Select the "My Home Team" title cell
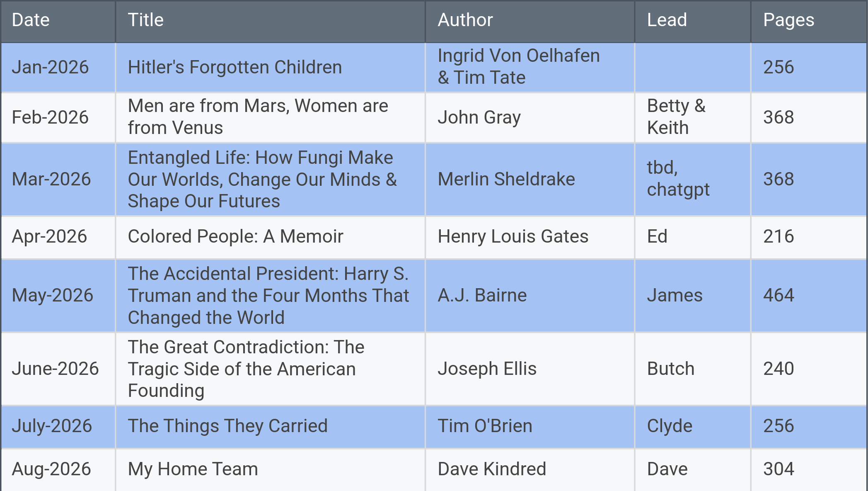The image size is (868, 491). [193, 469]
